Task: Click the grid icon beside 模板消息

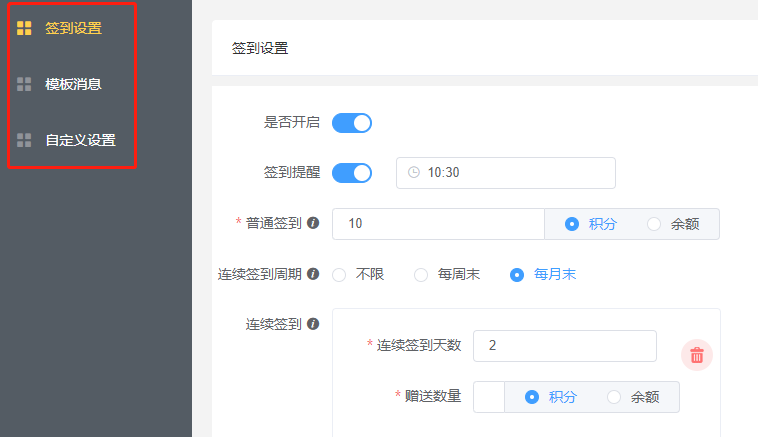Action: click(x=24, y=84)
